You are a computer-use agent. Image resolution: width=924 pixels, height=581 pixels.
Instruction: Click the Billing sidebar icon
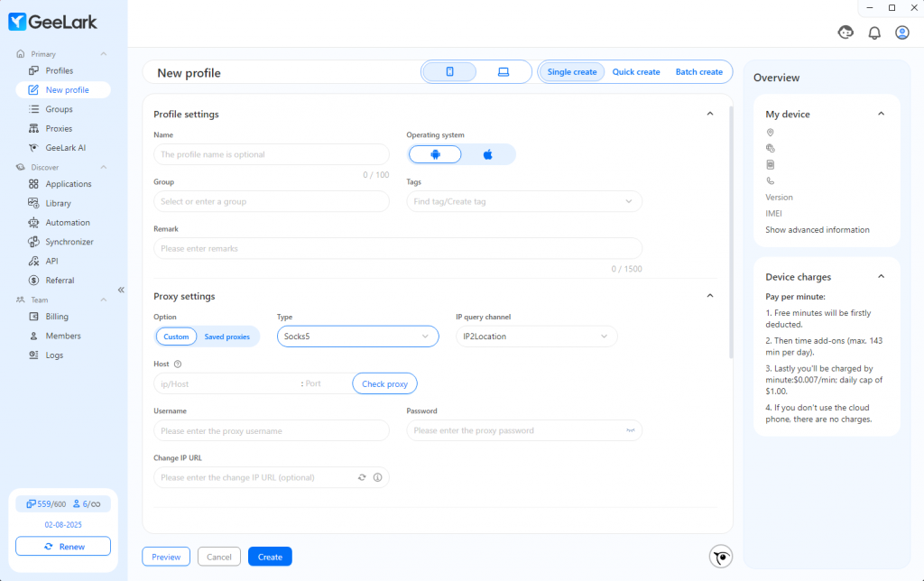coord(33,317)
